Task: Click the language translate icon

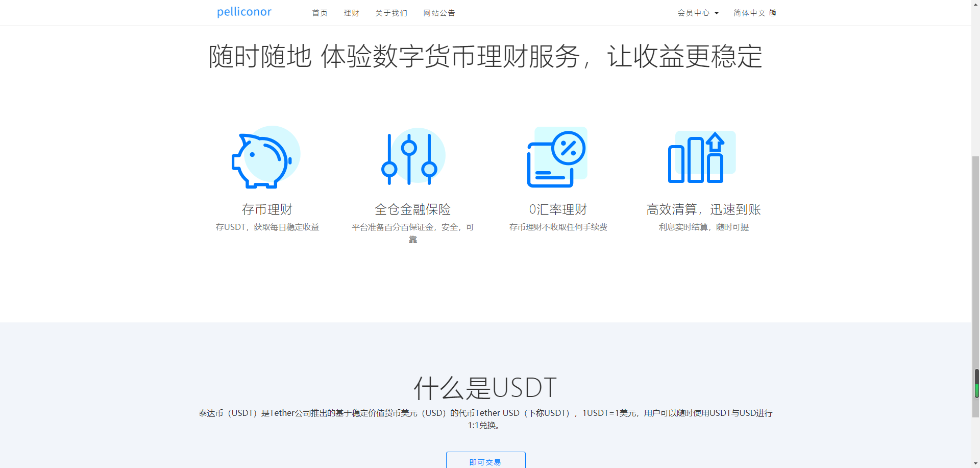Action: click(773, 13)
